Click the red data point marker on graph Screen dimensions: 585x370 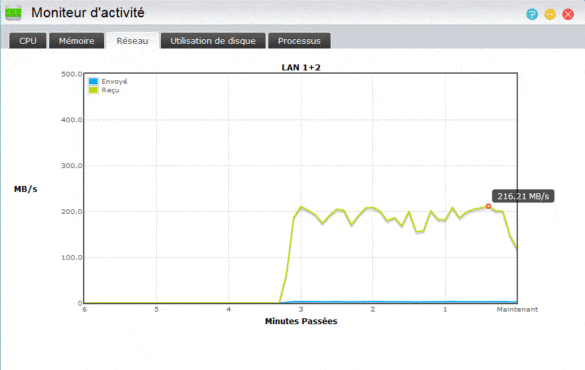click(x=488, y=206)
